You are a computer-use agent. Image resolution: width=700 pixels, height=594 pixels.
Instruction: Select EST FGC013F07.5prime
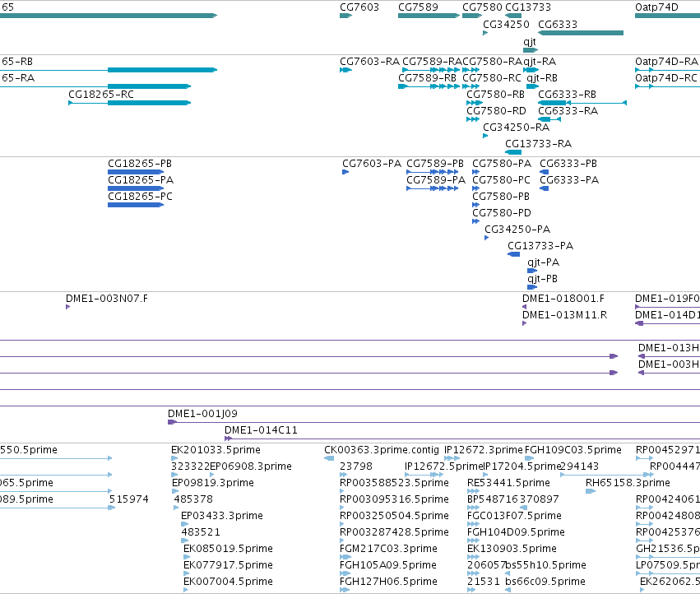point(514,517)
